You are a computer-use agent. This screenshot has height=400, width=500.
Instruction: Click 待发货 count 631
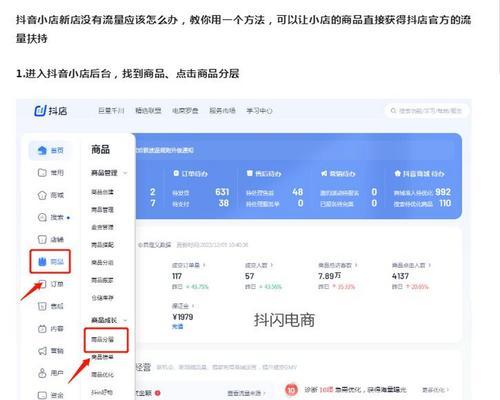pos(222,192)
